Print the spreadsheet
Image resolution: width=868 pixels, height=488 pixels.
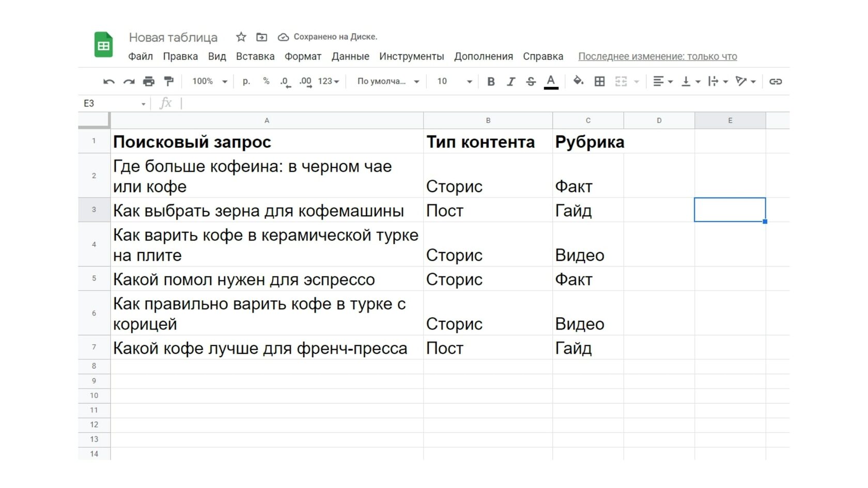149,81
